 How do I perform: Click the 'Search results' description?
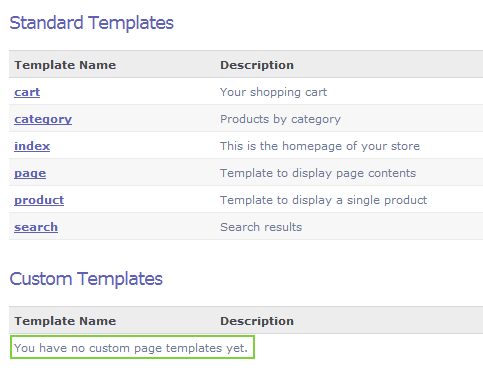(x=261, y=227)
